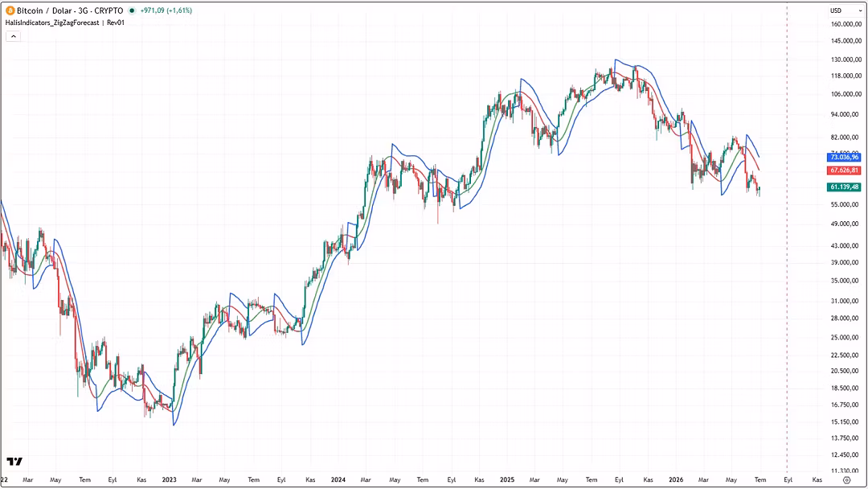This screenshot has width=868, height=489.
Task: Click the Rev01 indicator parameter text
Action: click(x=116, y=23)
